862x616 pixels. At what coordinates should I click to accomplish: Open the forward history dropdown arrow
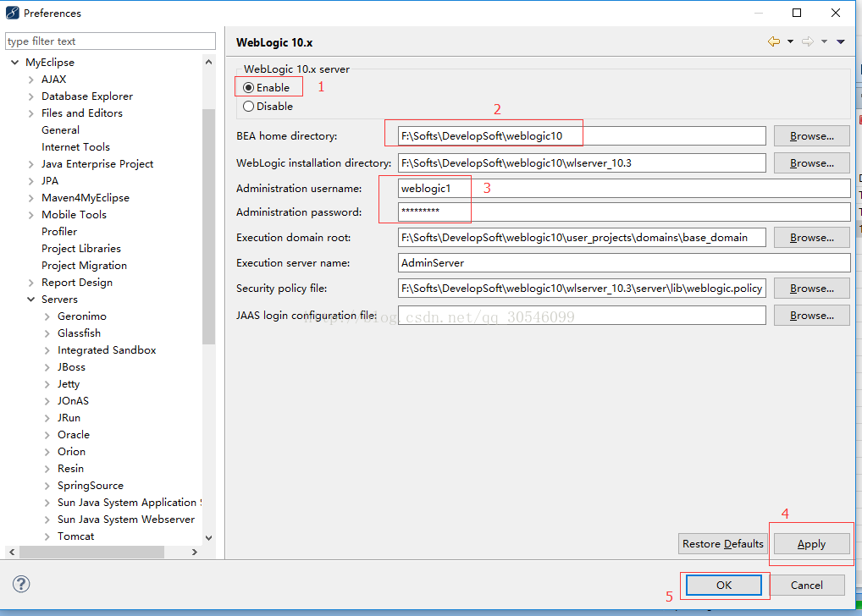tap(824, 41)
